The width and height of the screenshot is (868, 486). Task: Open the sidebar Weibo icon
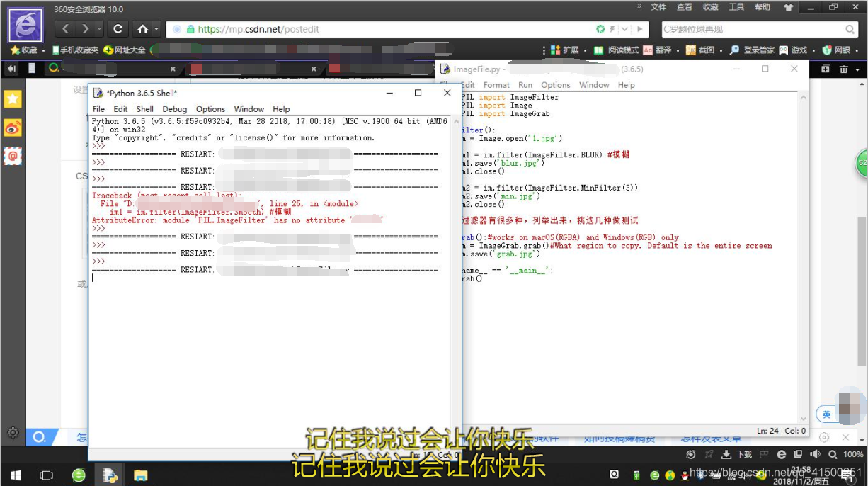coord(13,128)
